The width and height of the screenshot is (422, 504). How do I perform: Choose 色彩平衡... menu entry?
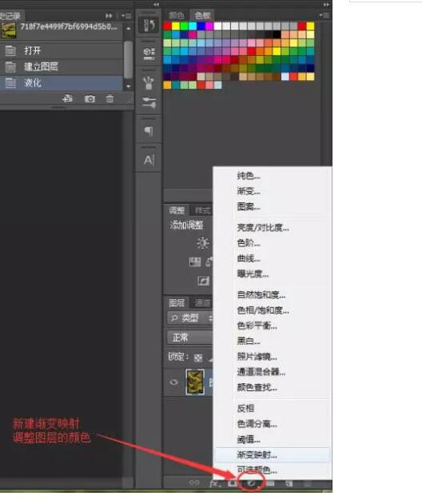click(x=272, y=326)
